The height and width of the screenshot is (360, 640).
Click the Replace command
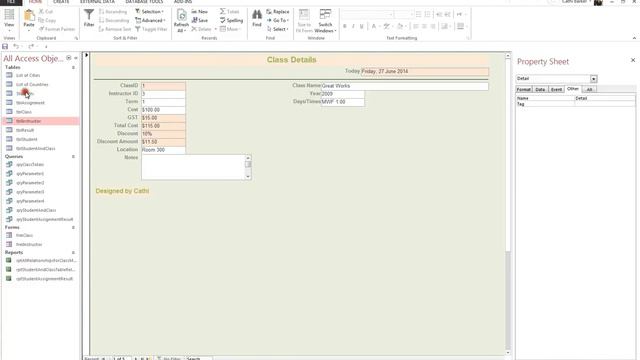tap(278, 11)
